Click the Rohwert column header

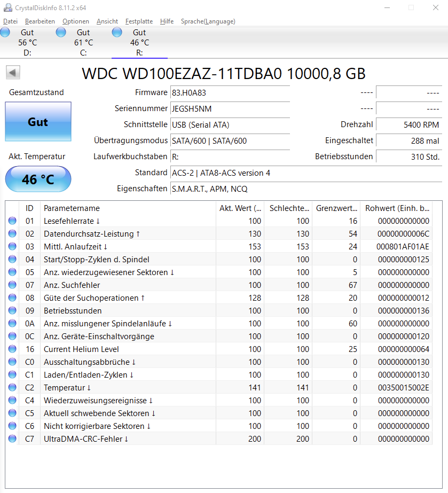pos(396,208)
